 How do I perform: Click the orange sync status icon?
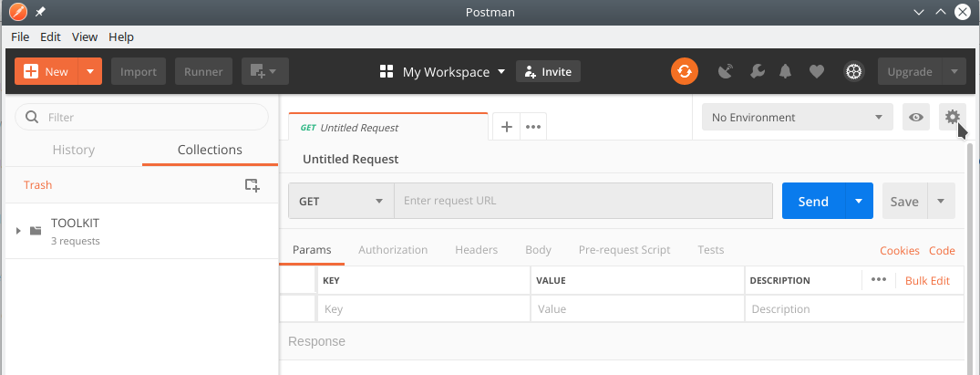(x=685, y=71)
